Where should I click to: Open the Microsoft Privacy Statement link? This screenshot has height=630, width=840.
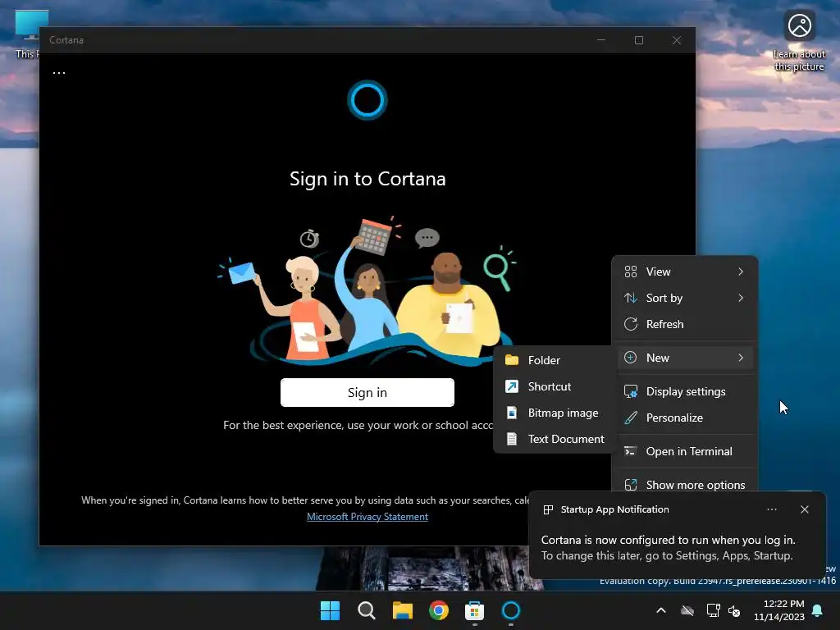coord(367,517)
